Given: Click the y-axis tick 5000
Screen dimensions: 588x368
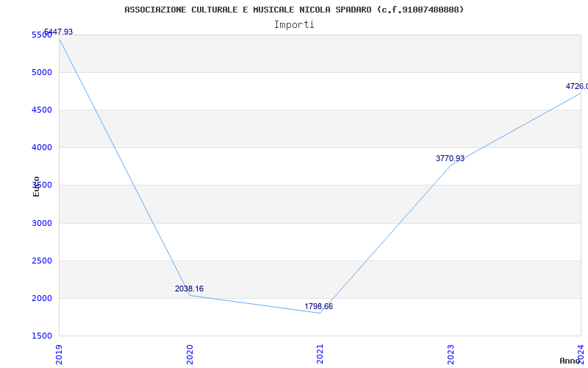Looking at the screenshot, I should [x=42, y=72].
